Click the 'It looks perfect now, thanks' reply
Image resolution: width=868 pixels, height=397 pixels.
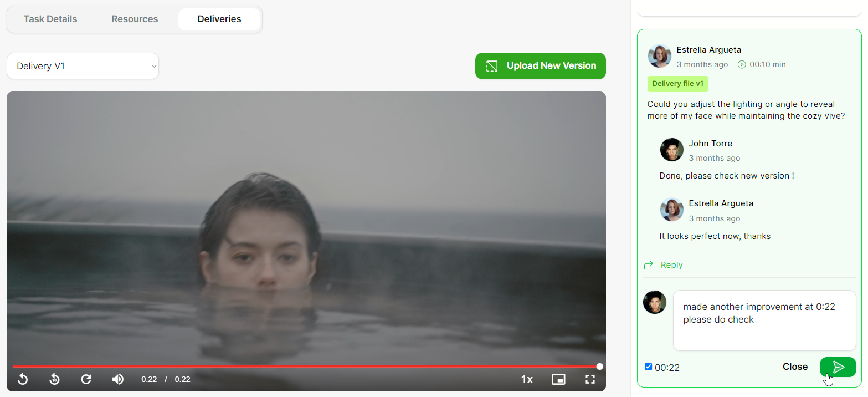point(715,236)
